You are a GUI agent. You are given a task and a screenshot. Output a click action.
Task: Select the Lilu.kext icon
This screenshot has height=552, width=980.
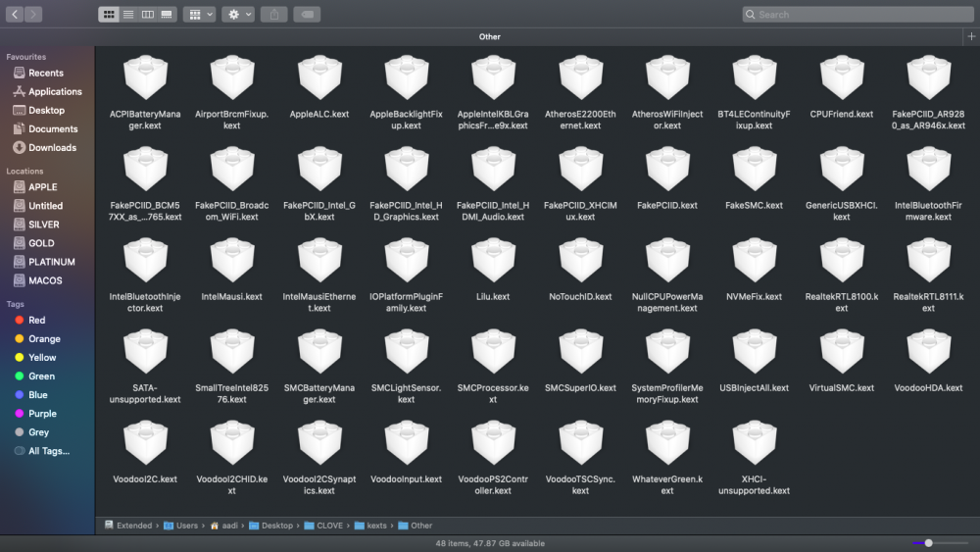pyautogui.click(x=493, y=260)
